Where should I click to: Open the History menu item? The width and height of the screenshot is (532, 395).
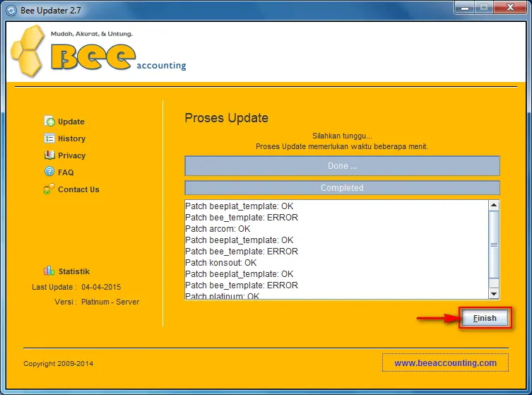71,138
